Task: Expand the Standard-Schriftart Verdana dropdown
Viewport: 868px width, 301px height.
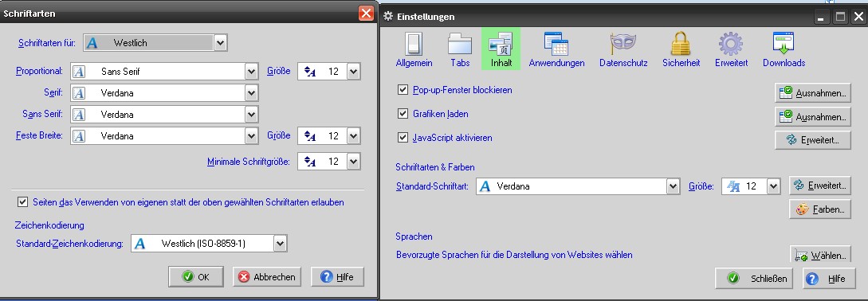Action: (x=674, y=186)
